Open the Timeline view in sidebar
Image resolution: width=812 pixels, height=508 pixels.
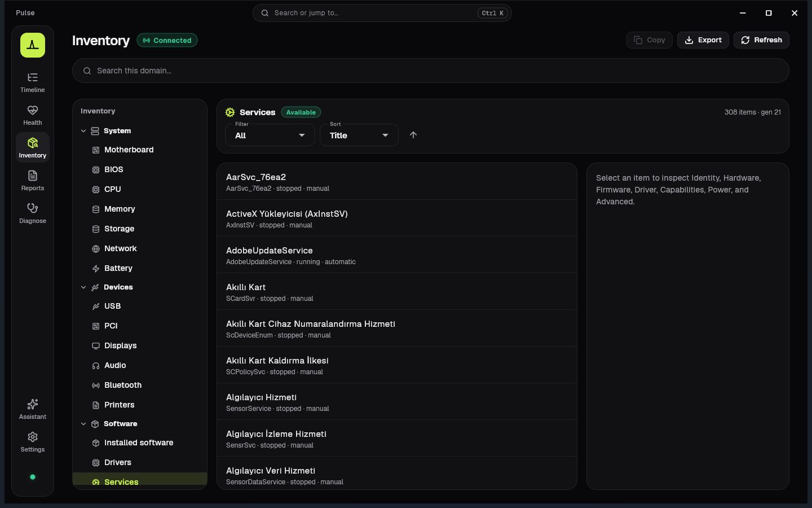coord(33,82)
